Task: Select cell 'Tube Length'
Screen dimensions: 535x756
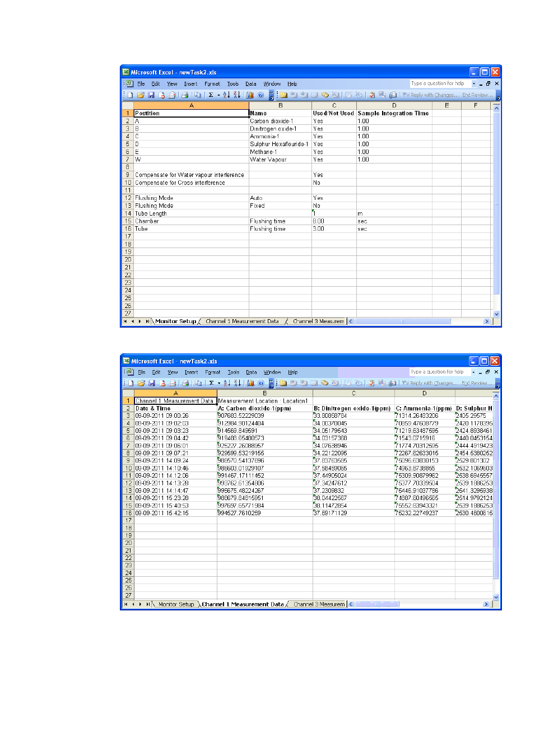Action: (x=191, y=213)
